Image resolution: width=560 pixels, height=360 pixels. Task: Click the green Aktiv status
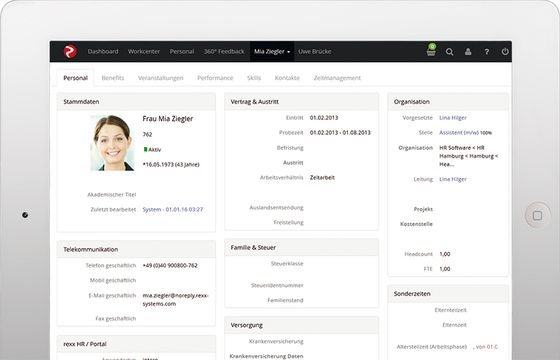point(152,150)
